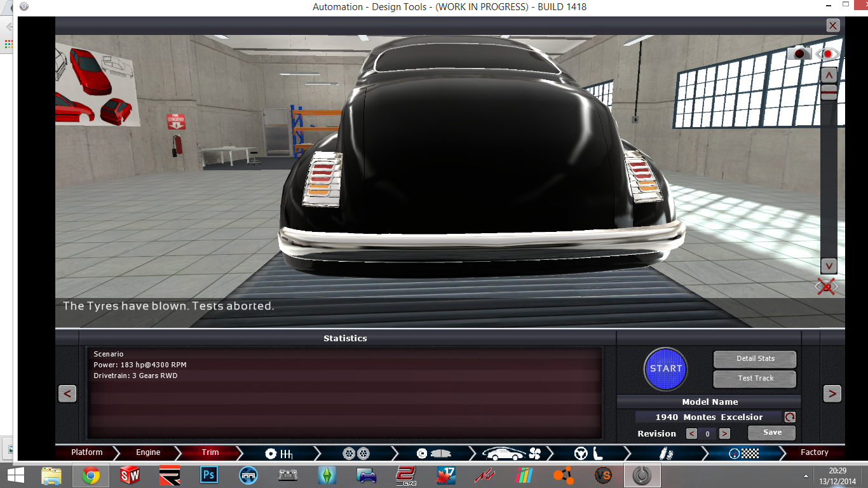The width and height of the screenshot is (868, 488).
Task: Go to next page with right arrow
Action: point(832,394)
